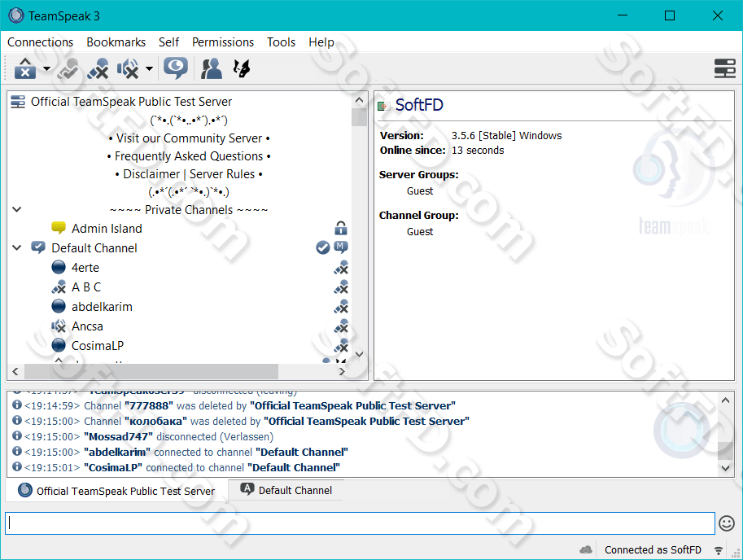Select the Admin Island channel

pyautogui.click(x=107, y=229)
